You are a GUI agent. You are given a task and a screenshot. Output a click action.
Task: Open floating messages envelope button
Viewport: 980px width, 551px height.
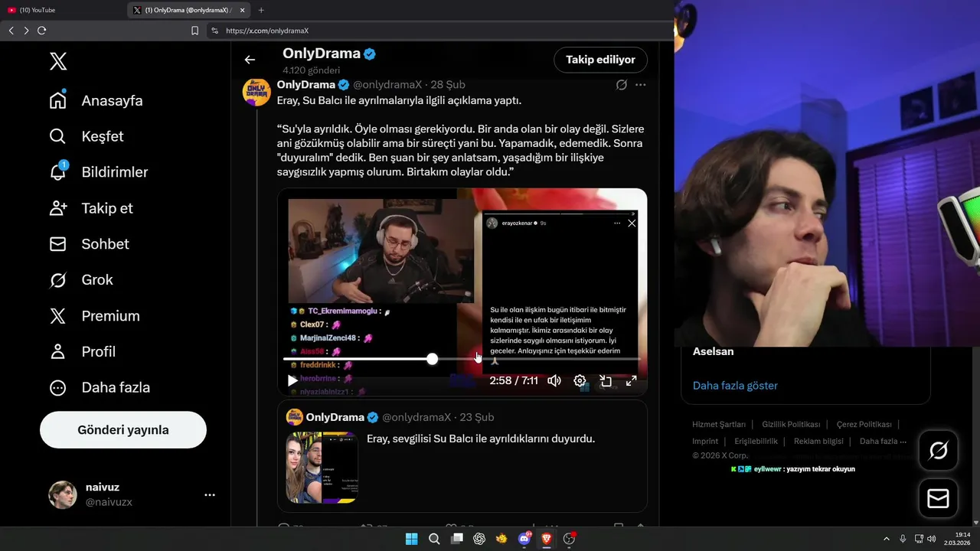[938, 498]
